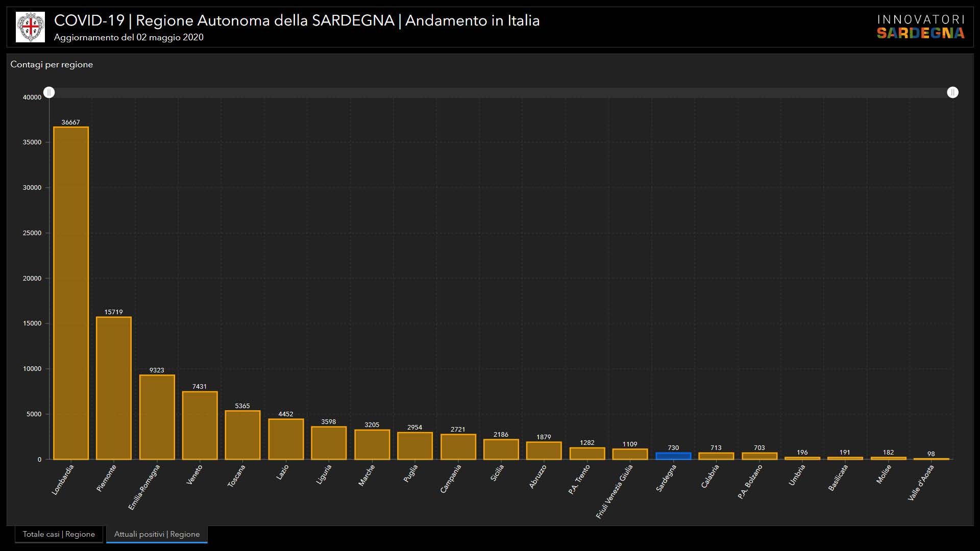Click the Lazio bar labeled 4452

[x=286, y=439]
